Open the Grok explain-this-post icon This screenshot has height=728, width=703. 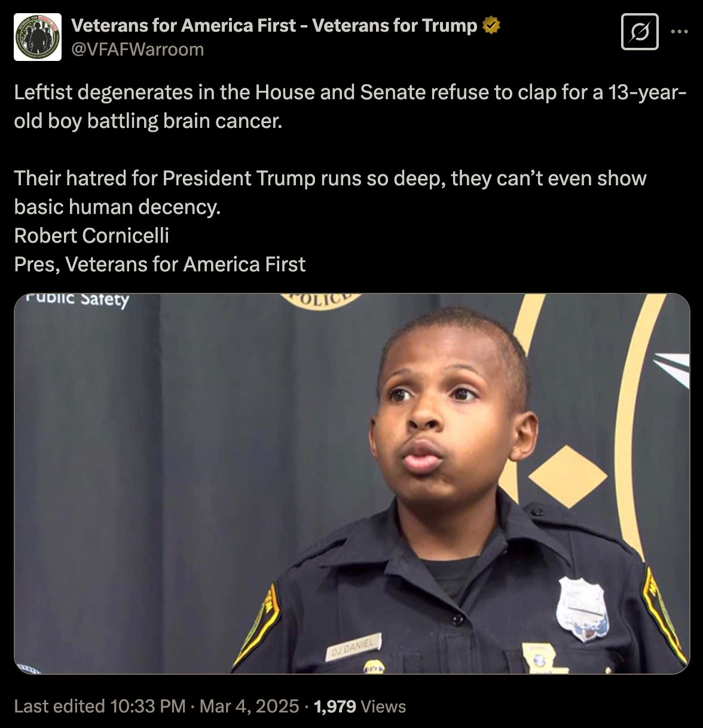(640, 32)
